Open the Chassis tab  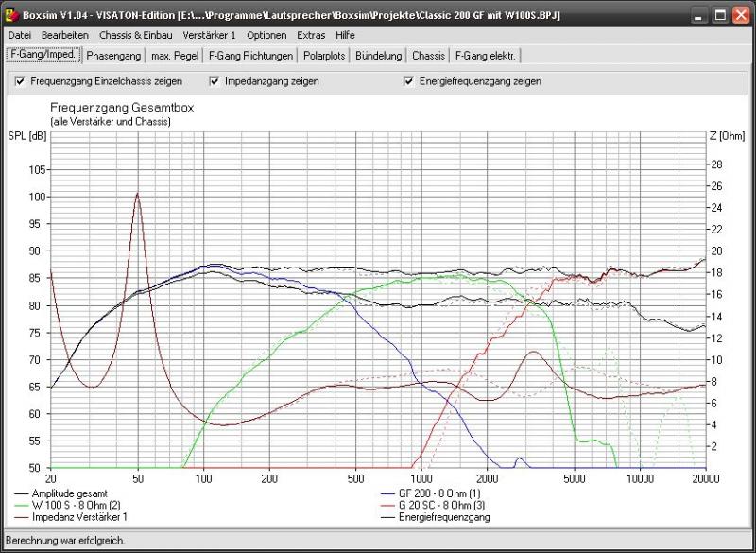tap(428, 56)
